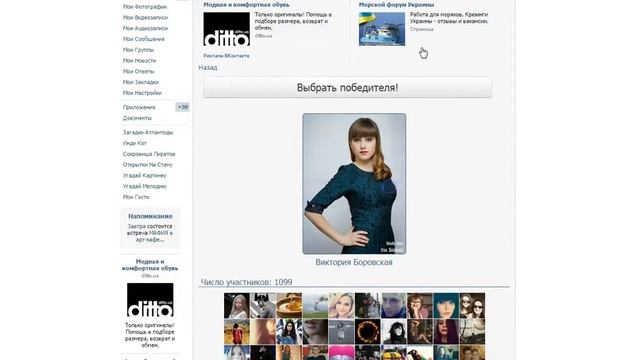Open Морской форум Украины ad heading
The height and width of the screenshot is (360, 640).
point(396,5)
